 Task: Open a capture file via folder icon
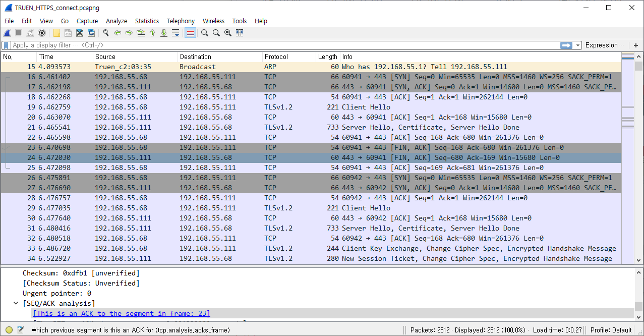[x=56, y=33]
